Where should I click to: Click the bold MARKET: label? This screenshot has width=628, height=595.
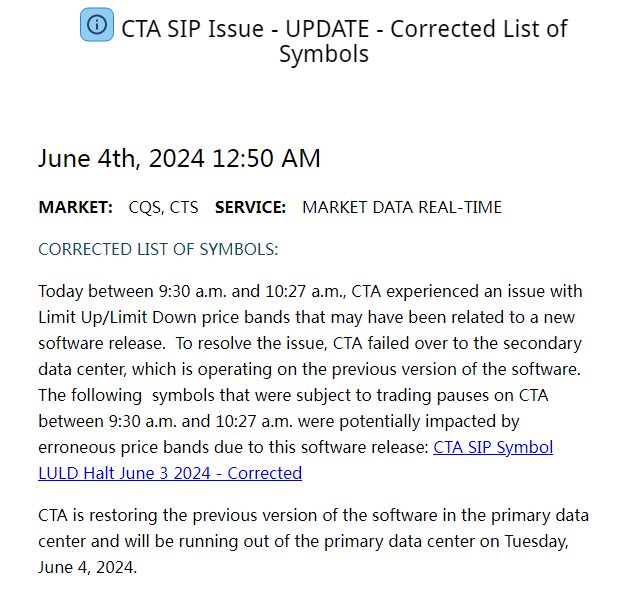tap(76, 208)
